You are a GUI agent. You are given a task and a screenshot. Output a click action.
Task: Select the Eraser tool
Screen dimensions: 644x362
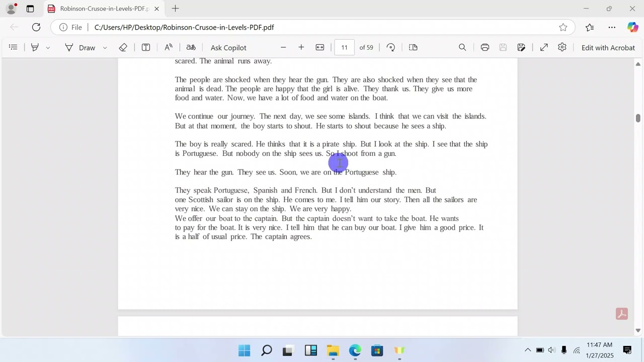pyautogui.click(x=123, y=47)
